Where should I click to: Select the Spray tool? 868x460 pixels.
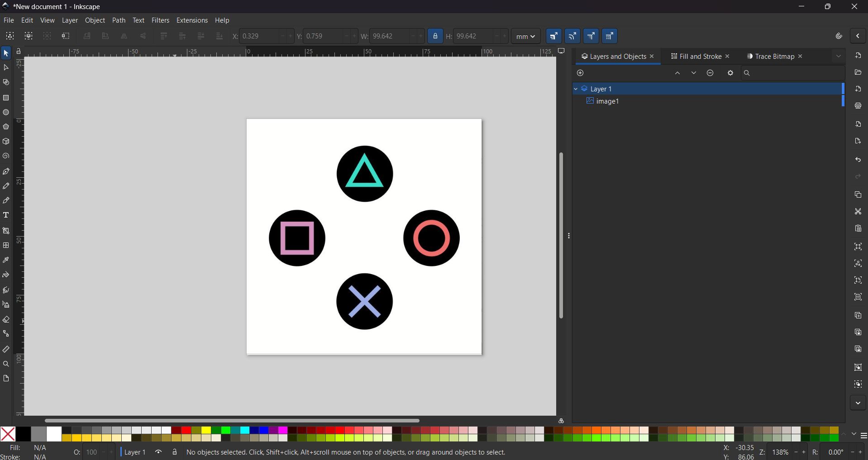point(6,304)
